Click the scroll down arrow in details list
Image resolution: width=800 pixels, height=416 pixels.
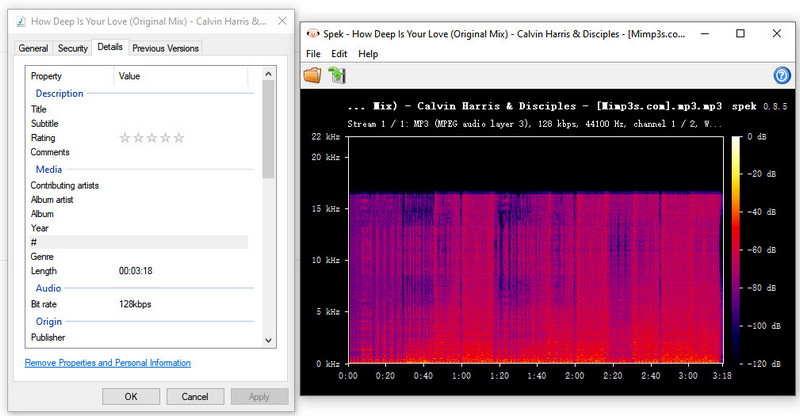(268, 340)
